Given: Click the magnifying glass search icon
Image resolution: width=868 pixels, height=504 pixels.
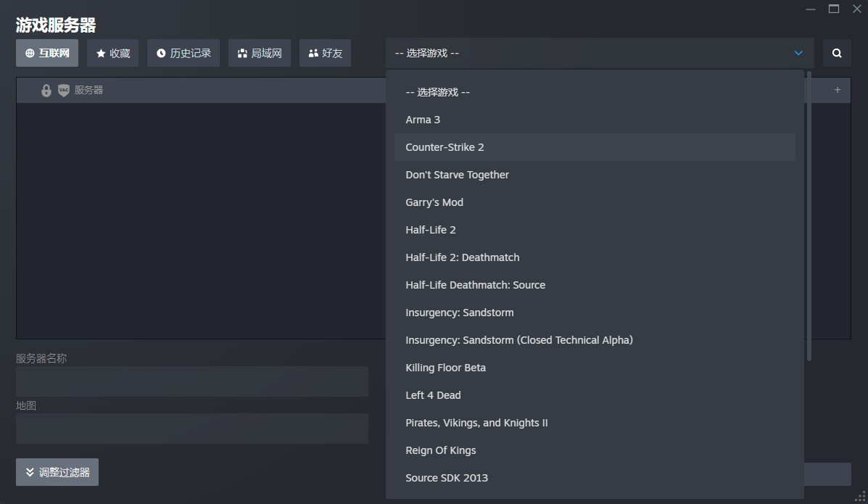Looking at the screenshot, I should [837, 53].
